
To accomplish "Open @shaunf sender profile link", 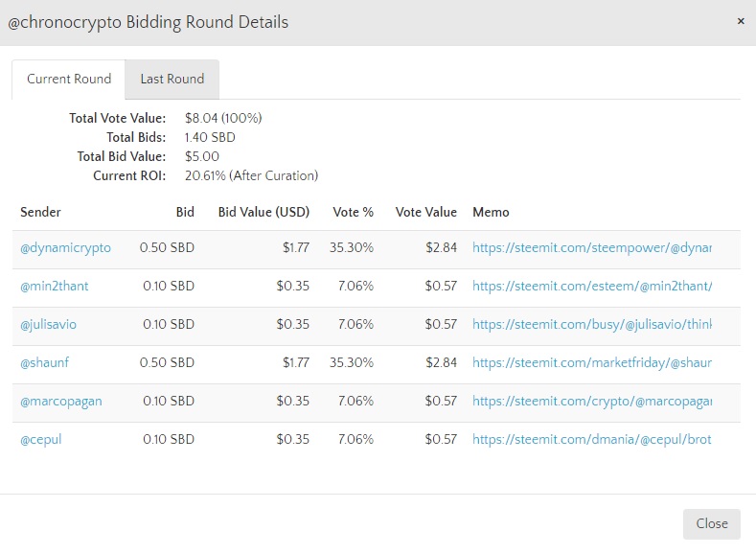I will point(46,363).
